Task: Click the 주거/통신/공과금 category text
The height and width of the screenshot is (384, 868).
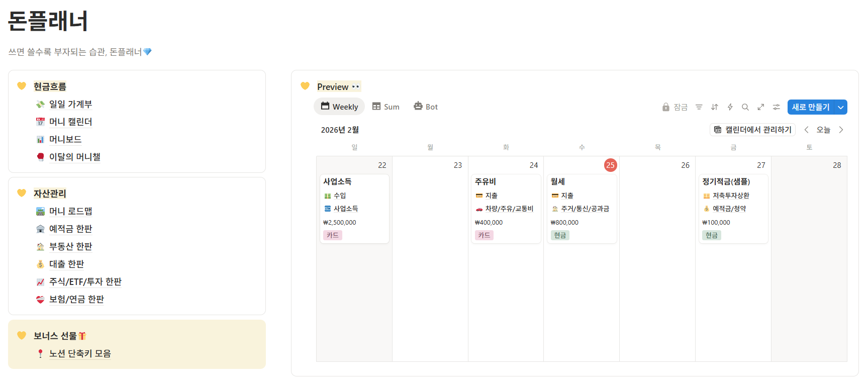Action: coord(585,209)
